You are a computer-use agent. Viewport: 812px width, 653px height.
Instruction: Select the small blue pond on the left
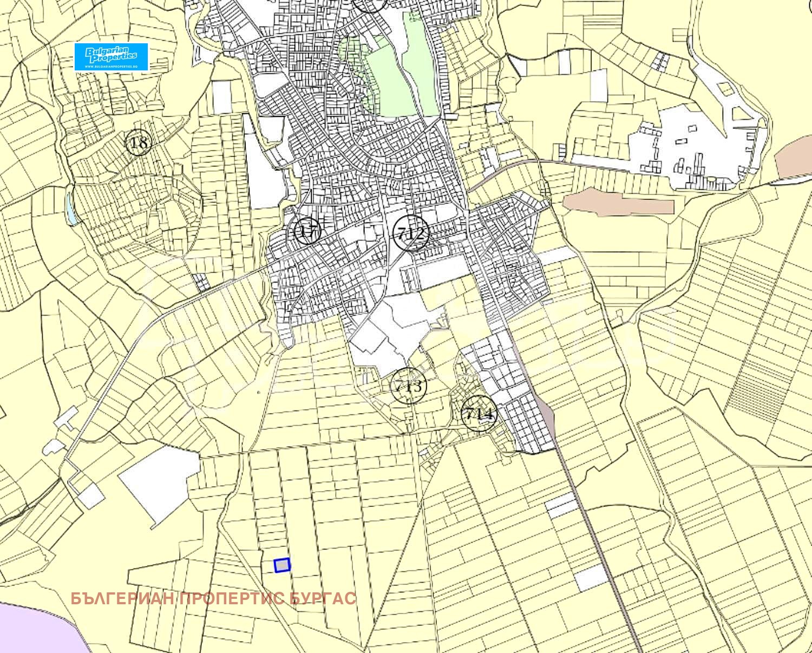(x=71, y=207)
